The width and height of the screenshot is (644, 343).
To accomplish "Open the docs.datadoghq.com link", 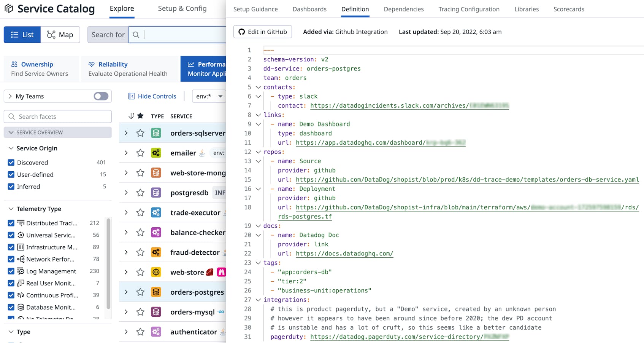I will coord(344,253).
